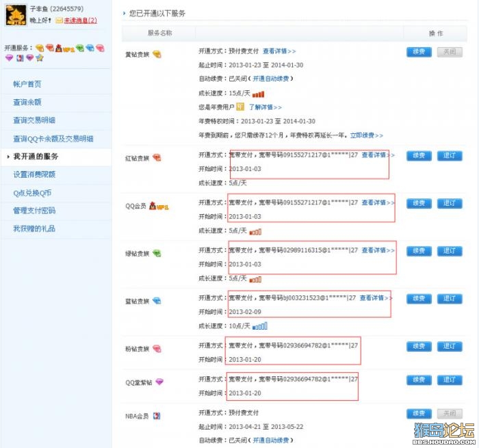Click the growth bars icon in QQ会员 row
The width and height of the screenshot is (479, 448).
coord(255,232)
